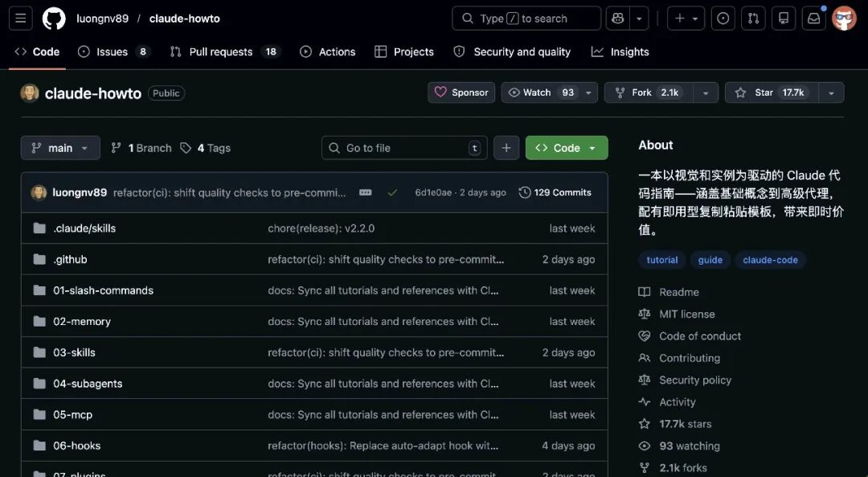868x477 pixels.
Task: Open the .claude/skills folder
Action: pyautogui.click(x=84, y=228)
